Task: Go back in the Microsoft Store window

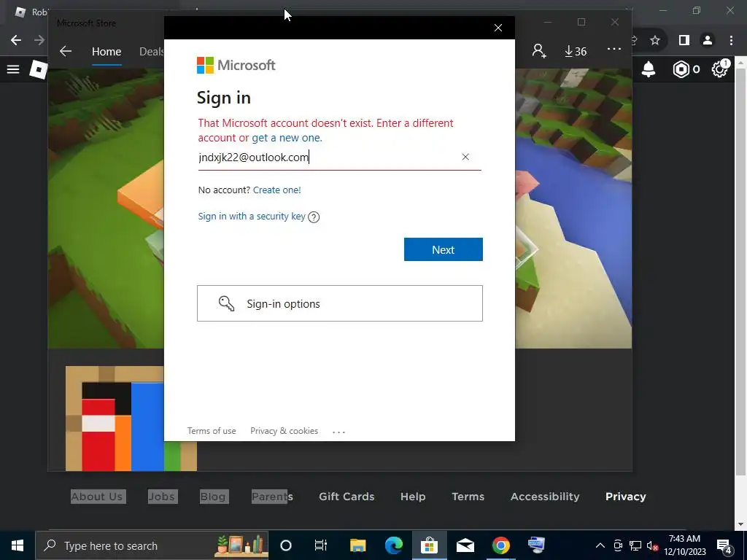Action: point(65,52)
